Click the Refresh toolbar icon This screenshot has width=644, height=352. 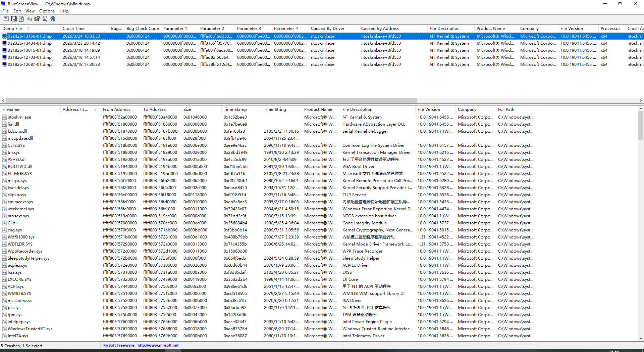[21, 19]
